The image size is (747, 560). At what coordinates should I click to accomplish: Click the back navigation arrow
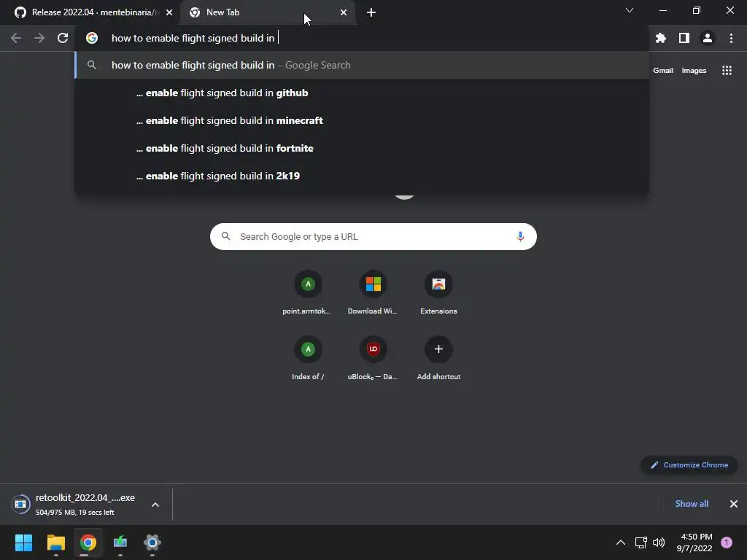coord(16,38)
